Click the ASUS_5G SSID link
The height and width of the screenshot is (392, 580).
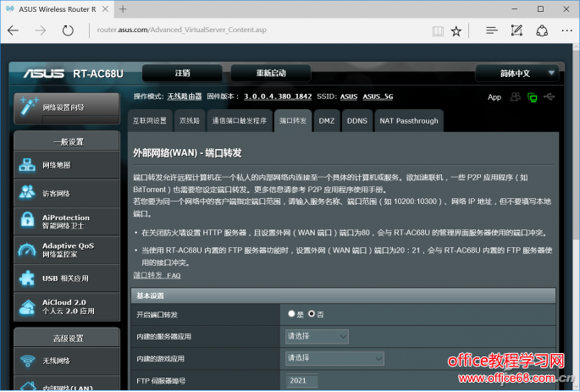click(378, 97)
